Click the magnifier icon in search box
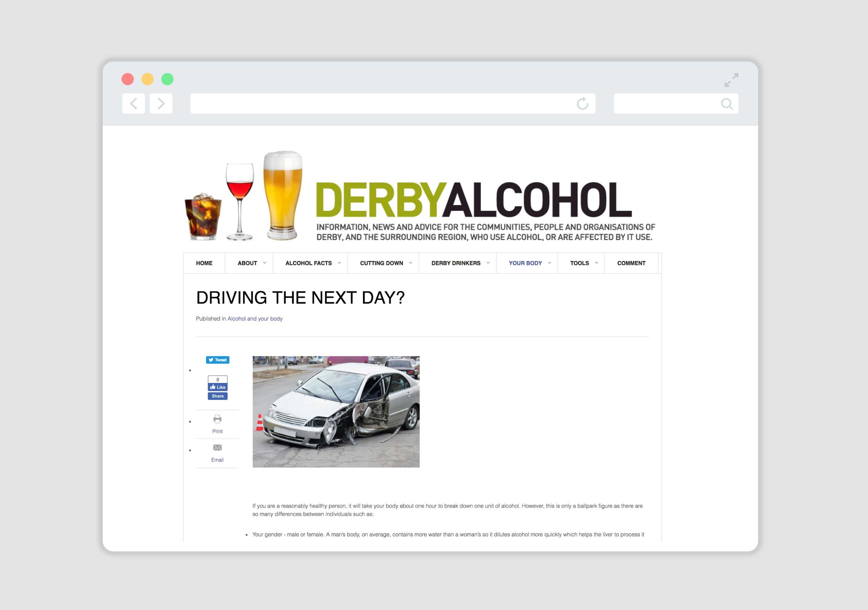Screen dimensions: 868x610 pyautogui.click(x=726, y=104)
